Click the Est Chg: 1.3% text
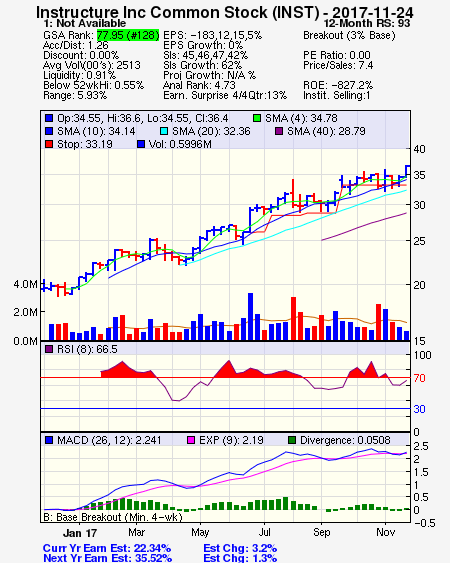 pyautogui.click(x=240, y=558)
